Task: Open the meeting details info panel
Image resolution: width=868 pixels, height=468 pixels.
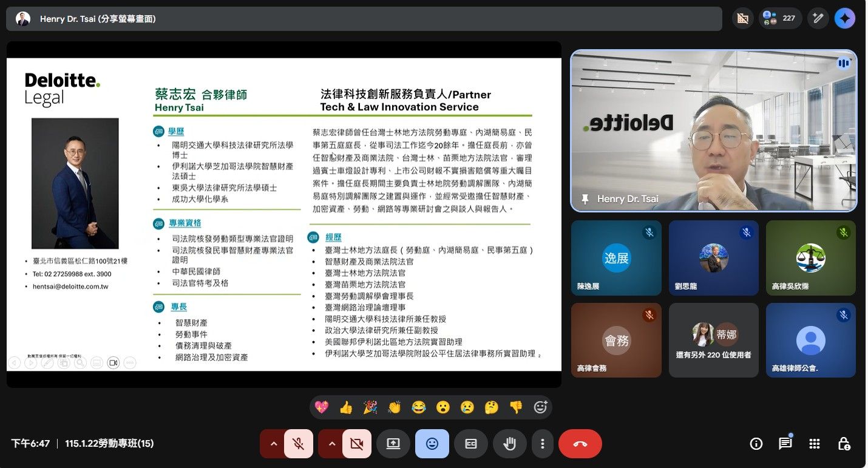Action: coord(756,444)
